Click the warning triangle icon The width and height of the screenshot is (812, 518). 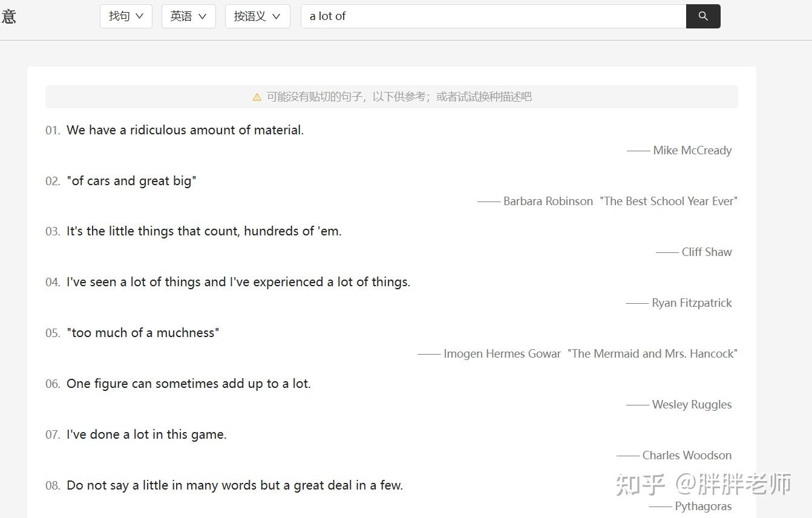pos(257,96)
